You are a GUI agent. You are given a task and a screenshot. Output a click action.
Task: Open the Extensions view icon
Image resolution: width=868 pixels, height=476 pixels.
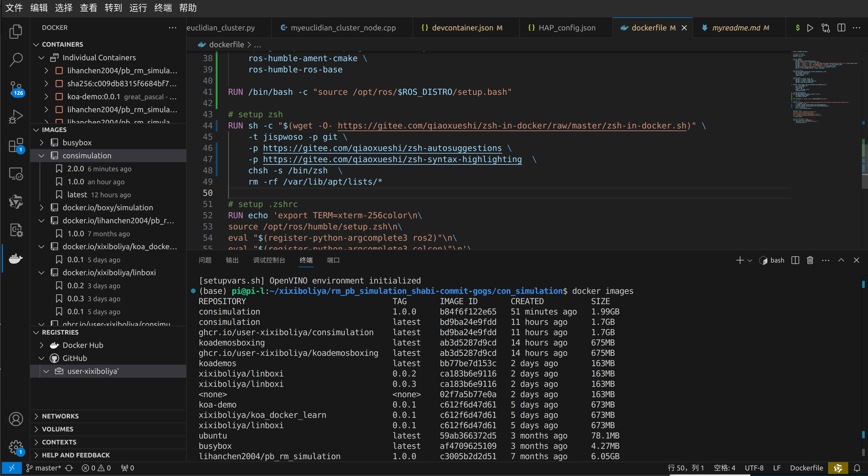[x=15, y=145]
